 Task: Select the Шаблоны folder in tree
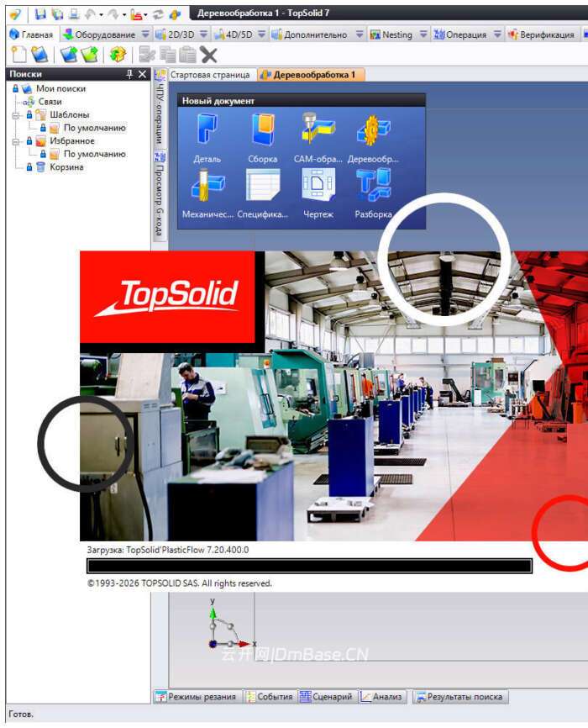69,114
